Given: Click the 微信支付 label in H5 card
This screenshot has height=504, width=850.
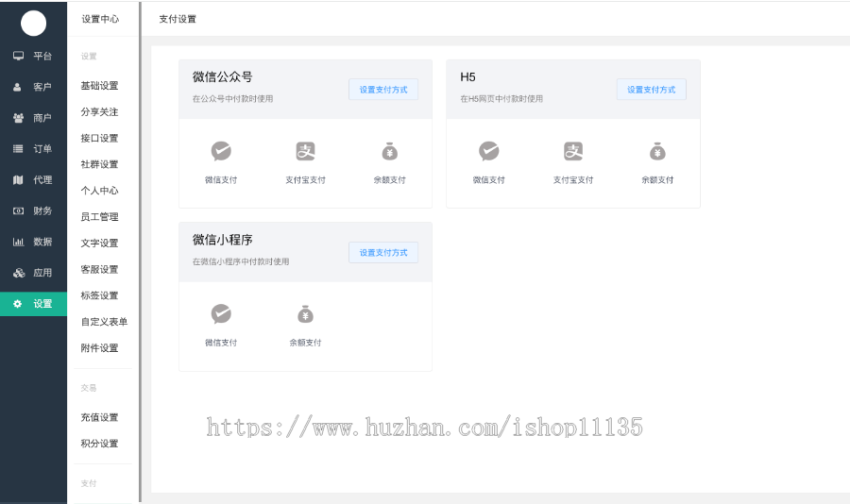Looking at the screenshot, I should [489, 180].
